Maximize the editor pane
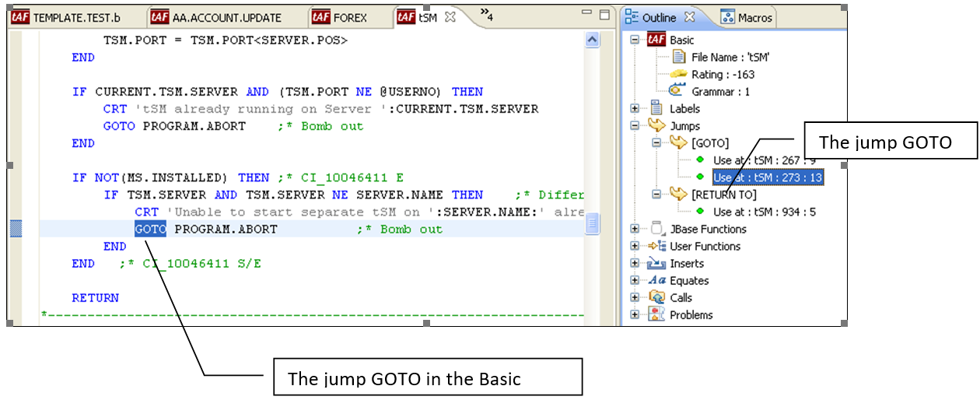 [x=604, y=14]
